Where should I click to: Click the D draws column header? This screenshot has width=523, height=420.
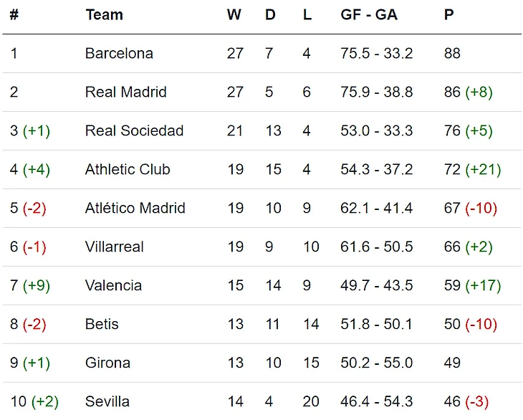(270, 15)
